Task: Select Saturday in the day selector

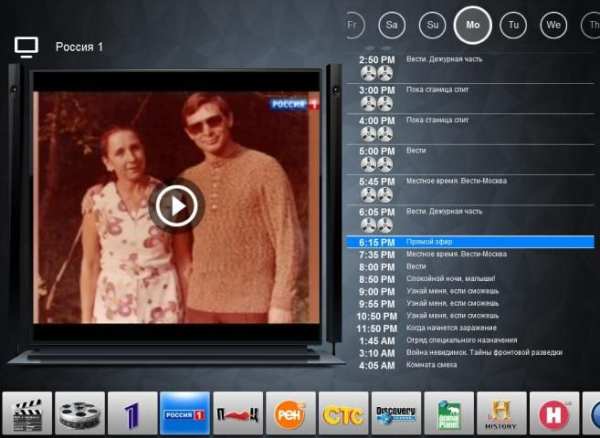Action: 392,25
